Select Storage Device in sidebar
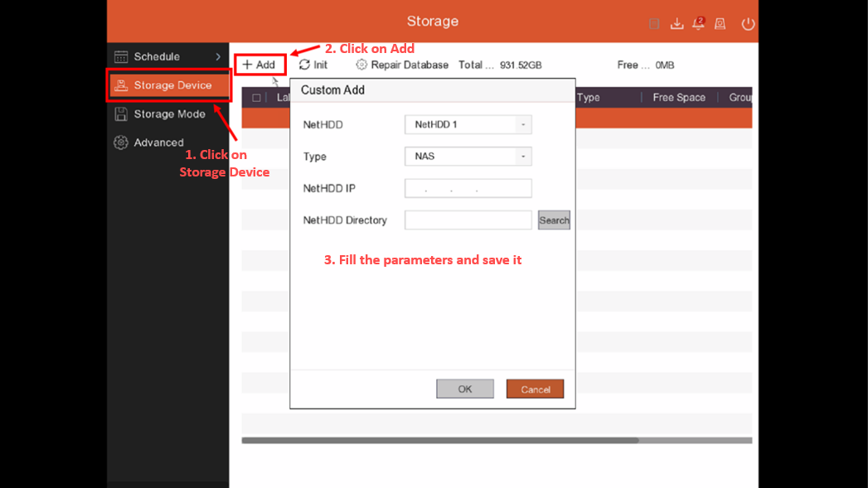Image resolution: width=868 pixels, height=488 pixels. [168, 85]
